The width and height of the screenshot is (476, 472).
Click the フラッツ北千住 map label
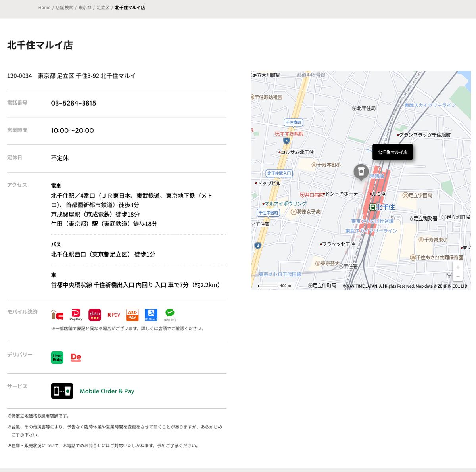point(338,244)
